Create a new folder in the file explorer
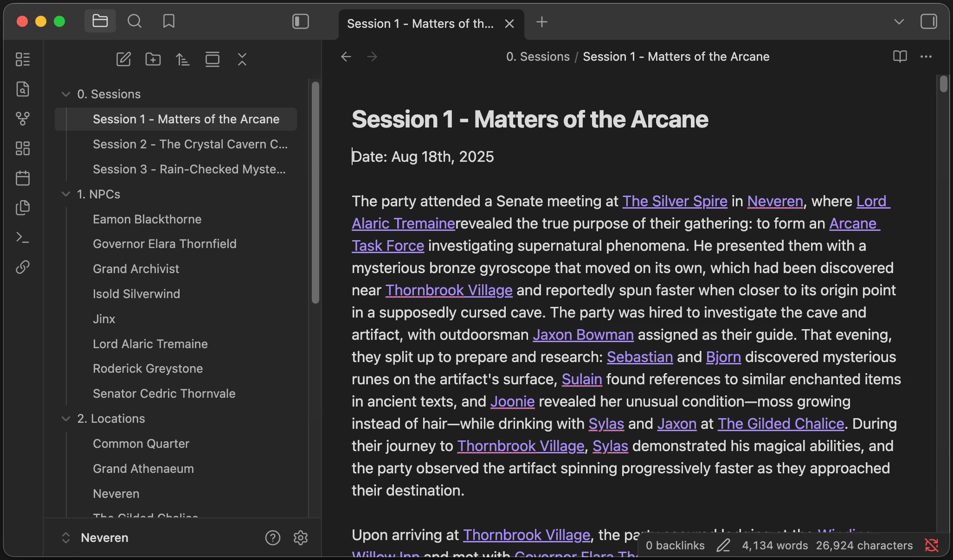The image size is (953, 560). tap(153, 59)
